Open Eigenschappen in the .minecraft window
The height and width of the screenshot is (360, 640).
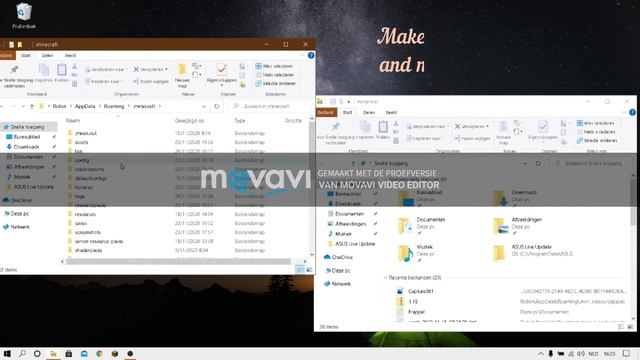tap(222, 74)
